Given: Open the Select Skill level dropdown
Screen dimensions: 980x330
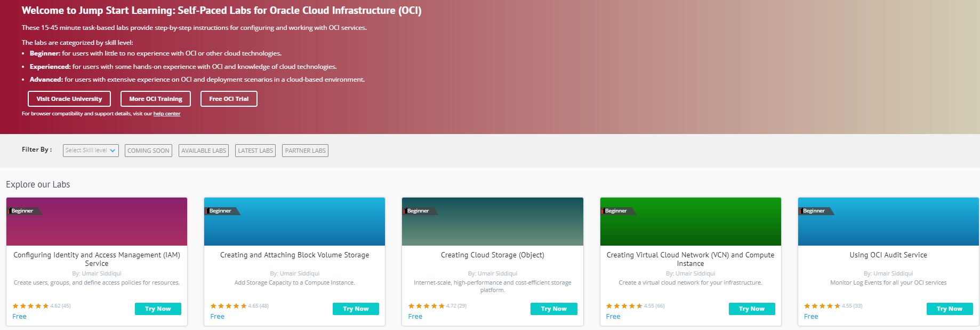Looking at the screenshot, I should [x=91, y=151].
